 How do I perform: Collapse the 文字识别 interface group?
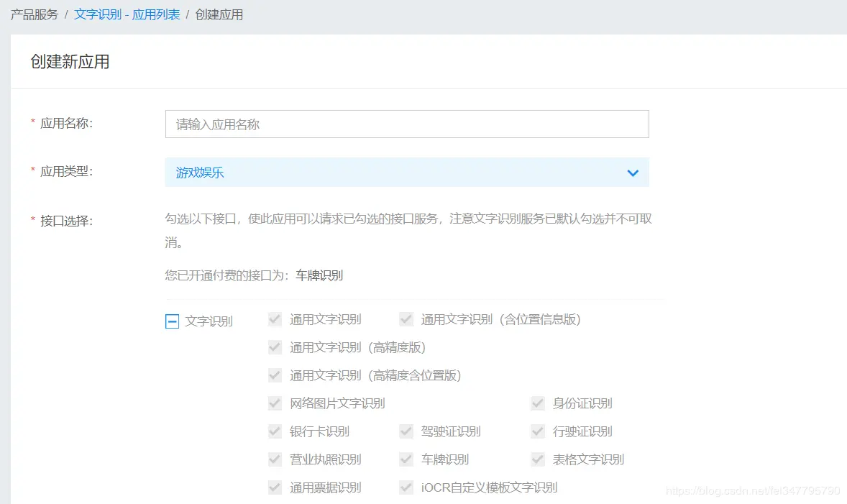171,321
